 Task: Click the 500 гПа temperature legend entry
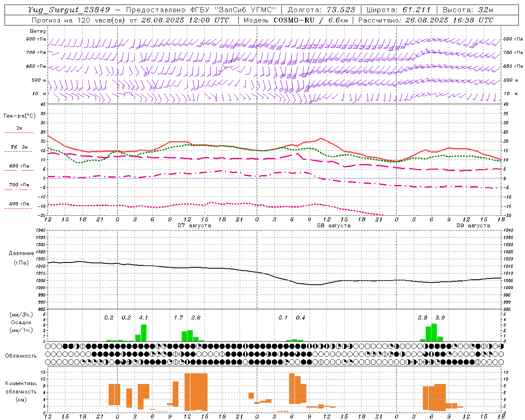(19, 205)
